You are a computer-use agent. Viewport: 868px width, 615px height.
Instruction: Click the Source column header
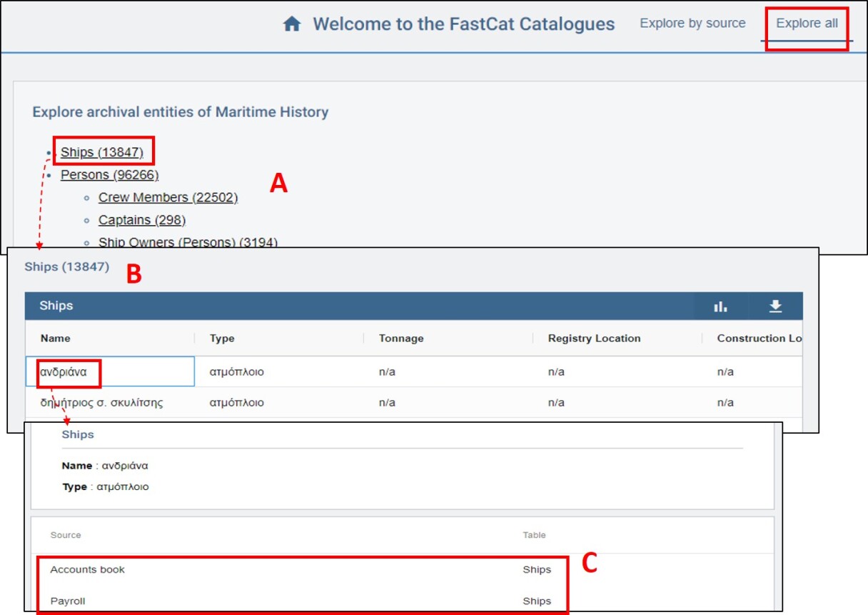click(66, 535)
